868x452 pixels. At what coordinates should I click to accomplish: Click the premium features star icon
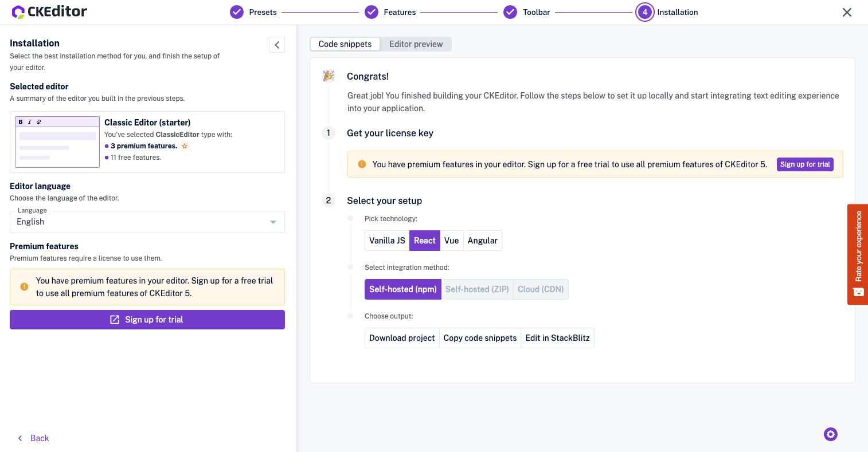185,146
